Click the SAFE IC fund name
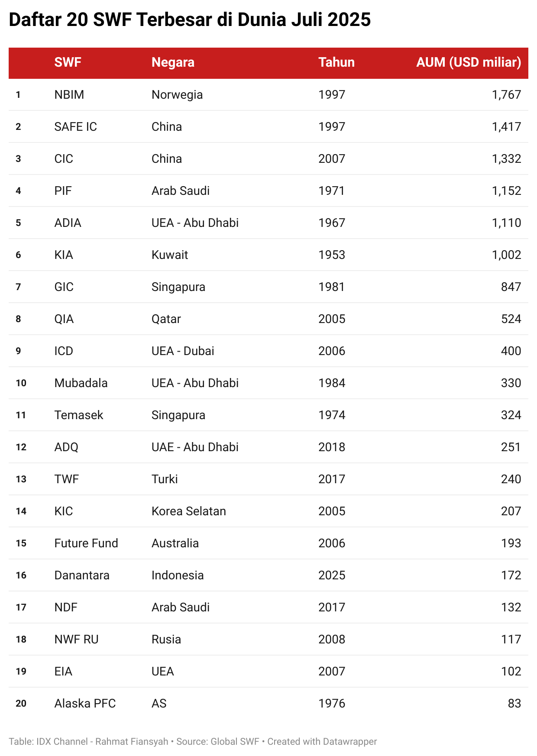The image size is (537, 756). click(x=75, y=126)
